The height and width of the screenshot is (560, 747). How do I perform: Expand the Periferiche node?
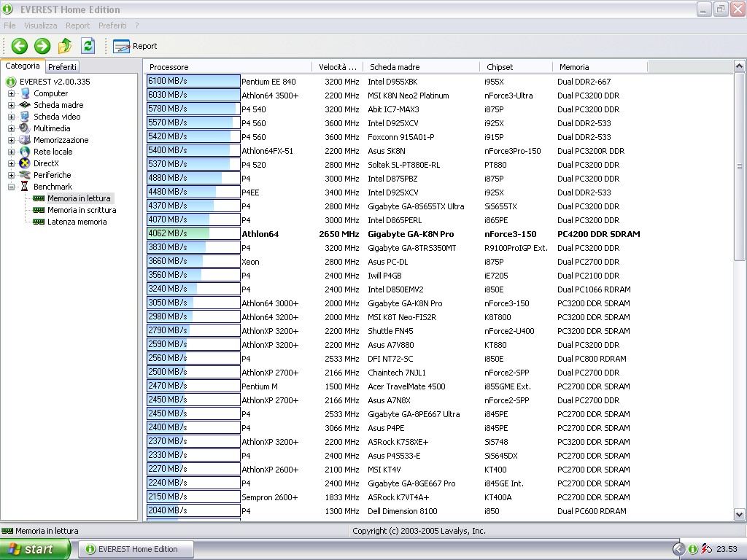(x=12, y=175)
